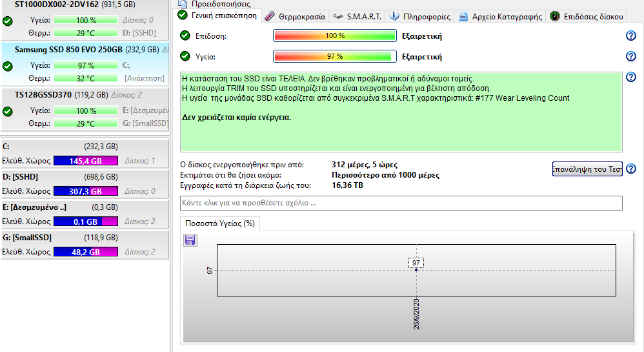Screen dimensions: 644x352
Task: Click the C: free space bar 145,4 GB
Action: pyautogui.click(x=85, y=161)
